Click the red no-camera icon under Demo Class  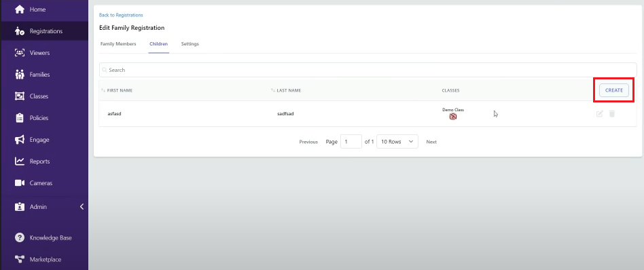click(453, 117)
